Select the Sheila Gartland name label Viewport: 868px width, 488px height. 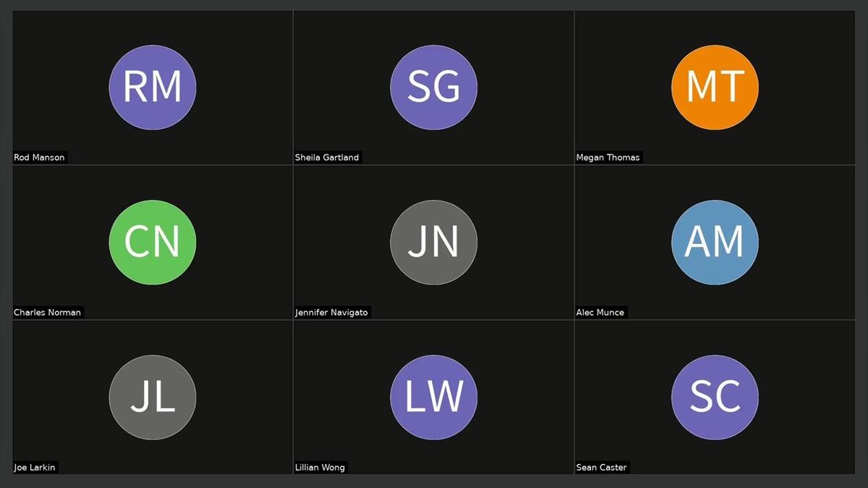[327, 157]
